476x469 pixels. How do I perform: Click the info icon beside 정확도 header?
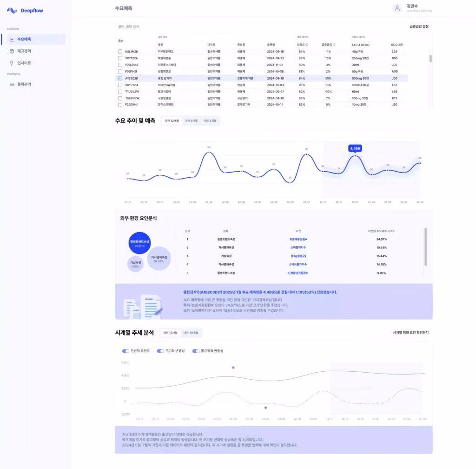tap(307, 45)
